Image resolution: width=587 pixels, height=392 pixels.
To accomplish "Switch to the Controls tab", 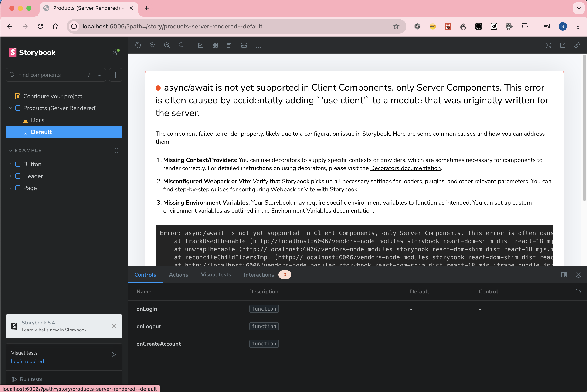I will point(145,274).
